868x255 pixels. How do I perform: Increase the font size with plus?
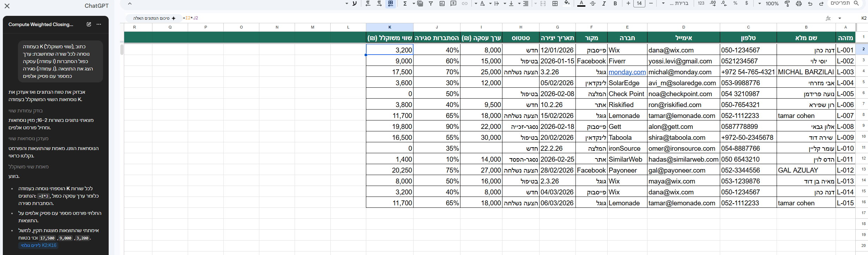point(628,4)
